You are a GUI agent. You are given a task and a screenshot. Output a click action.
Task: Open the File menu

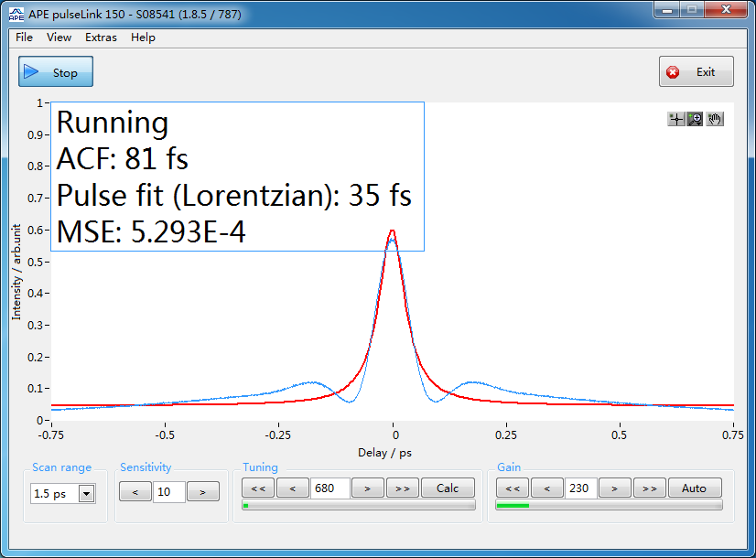(24, 38)
